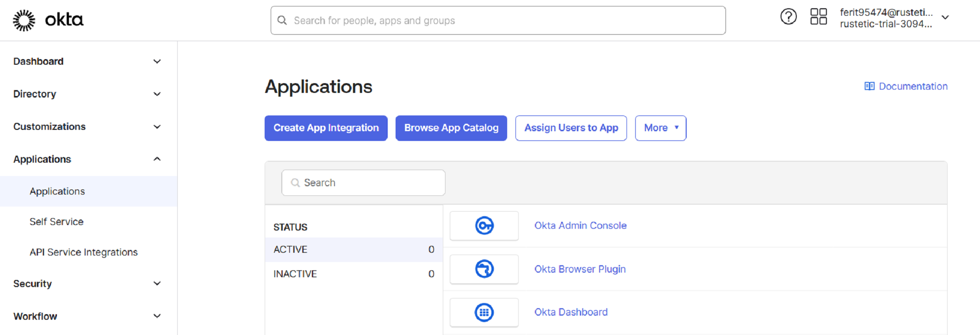Open the Applications sub-item in sidebar

88,191
